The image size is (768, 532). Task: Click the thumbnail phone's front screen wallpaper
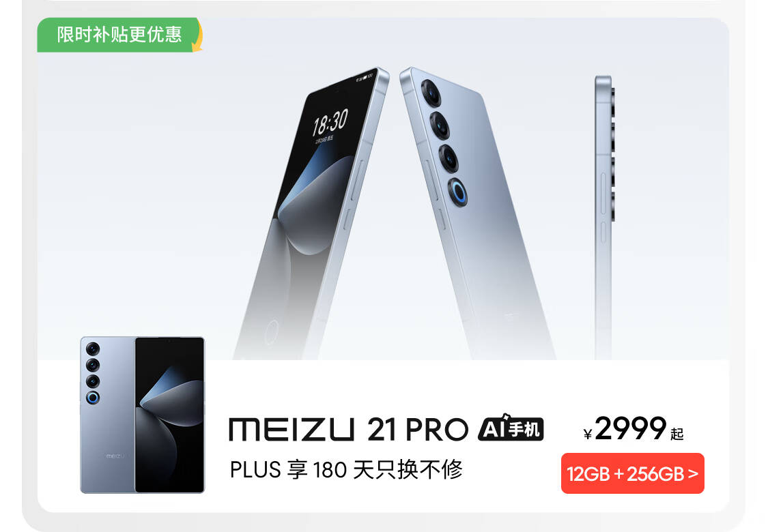click(x=169, y=415)
